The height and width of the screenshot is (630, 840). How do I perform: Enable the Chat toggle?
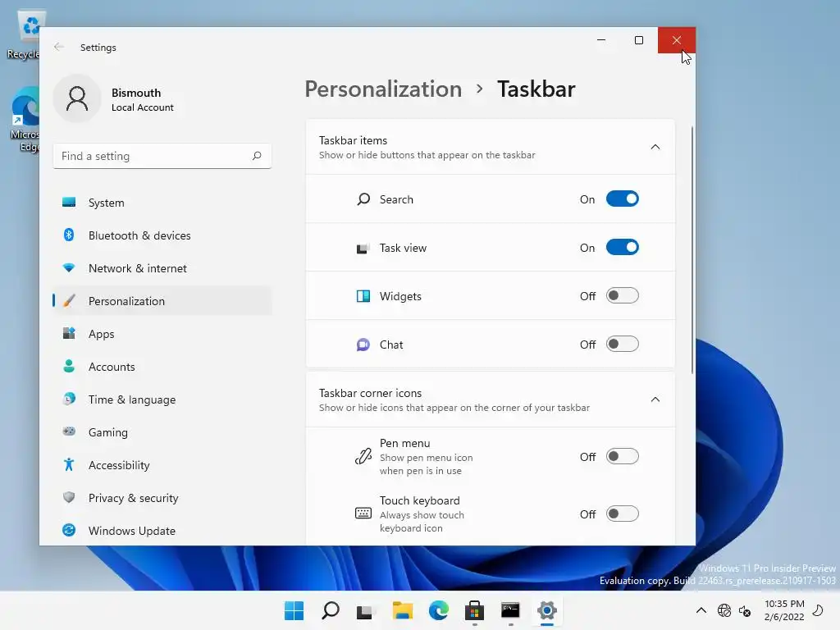pos(622,344)
